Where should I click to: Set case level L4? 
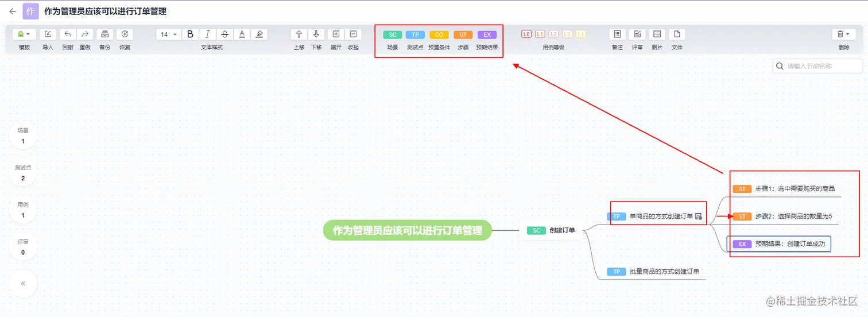581,34
